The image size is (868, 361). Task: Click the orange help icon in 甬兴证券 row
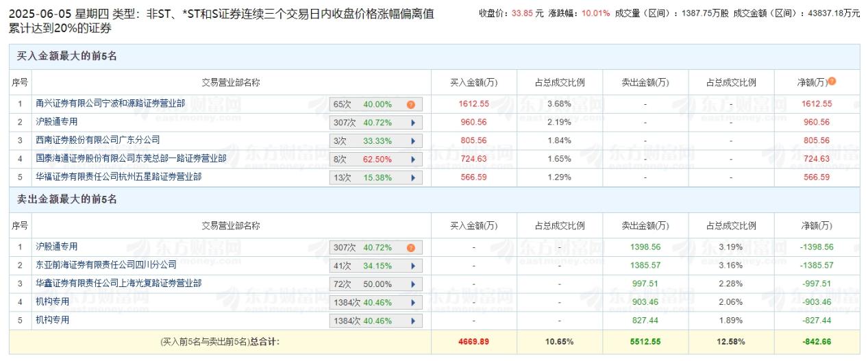click(411, 105)
